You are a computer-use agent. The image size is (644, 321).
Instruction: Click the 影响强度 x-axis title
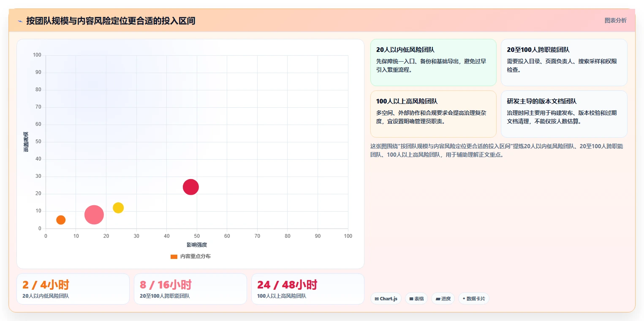pos(197,245)
